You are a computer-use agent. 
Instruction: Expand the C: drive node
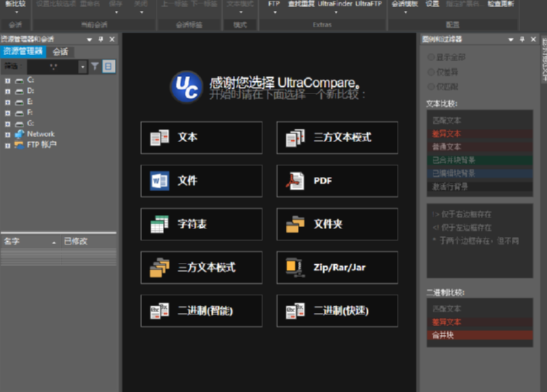pyautogui.click(x=7, y=80)
